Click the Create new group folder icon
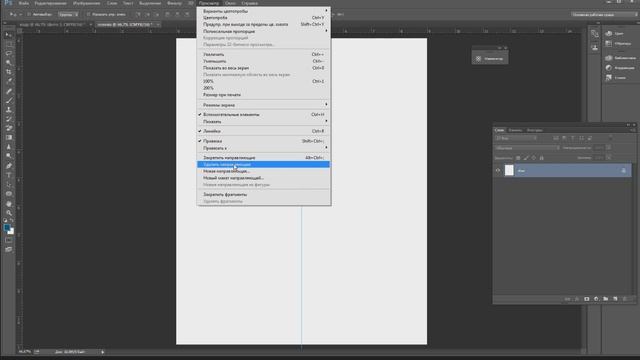The width and height of the screenshot is (640, 360). (605, 299)
